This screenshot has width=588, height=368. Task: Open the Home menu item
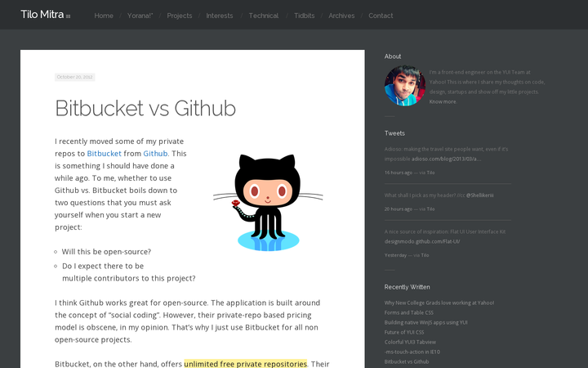104,16
